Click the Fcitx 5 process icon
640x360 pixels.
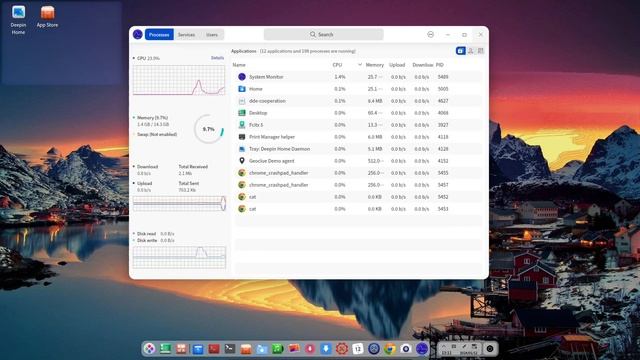pos(242,125)
